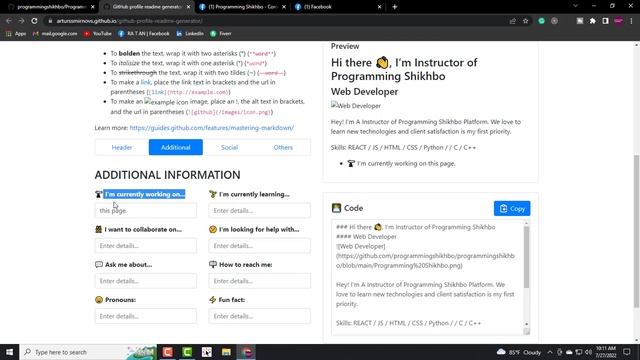This screenshot has width=640, height=360.
Task: Click the 'Ask me about' input field
Action: click(146, 281)
